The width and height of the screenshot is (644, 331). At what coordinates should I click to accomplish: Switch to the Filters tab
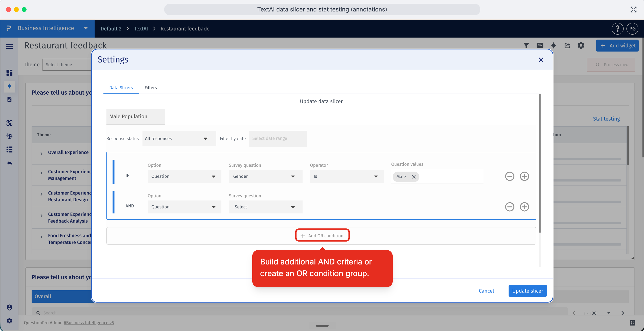point(151,88)
